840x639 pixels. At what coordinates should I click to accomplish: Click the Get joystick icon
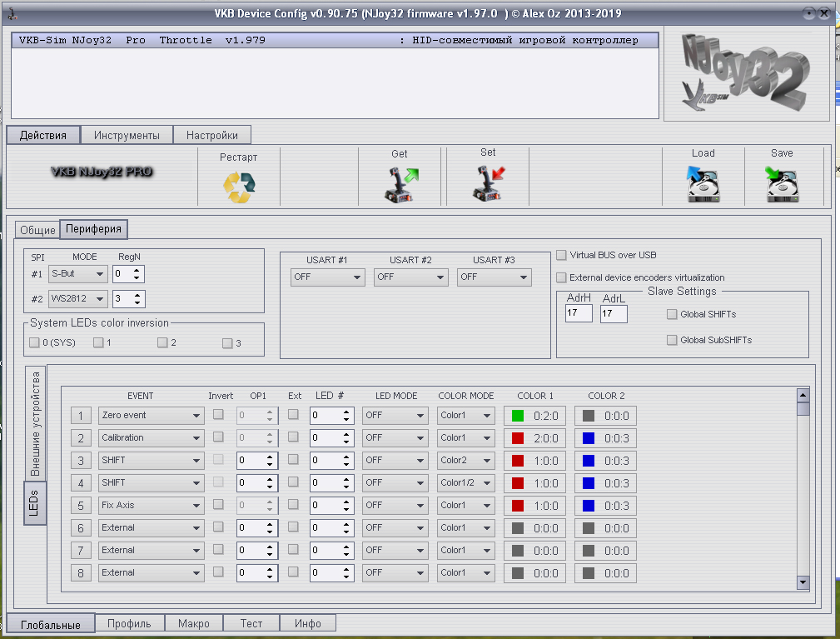400,185
